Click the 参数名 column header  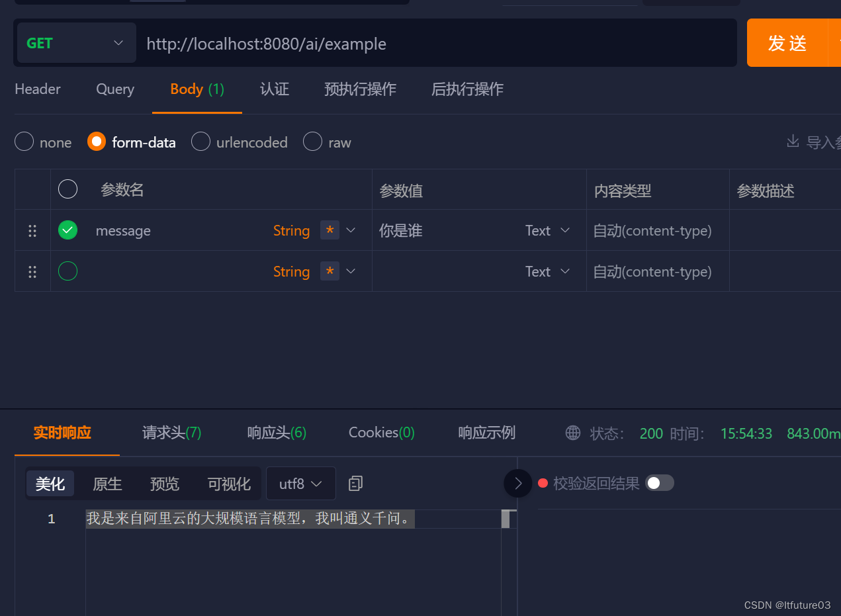[x=122, y=190]
